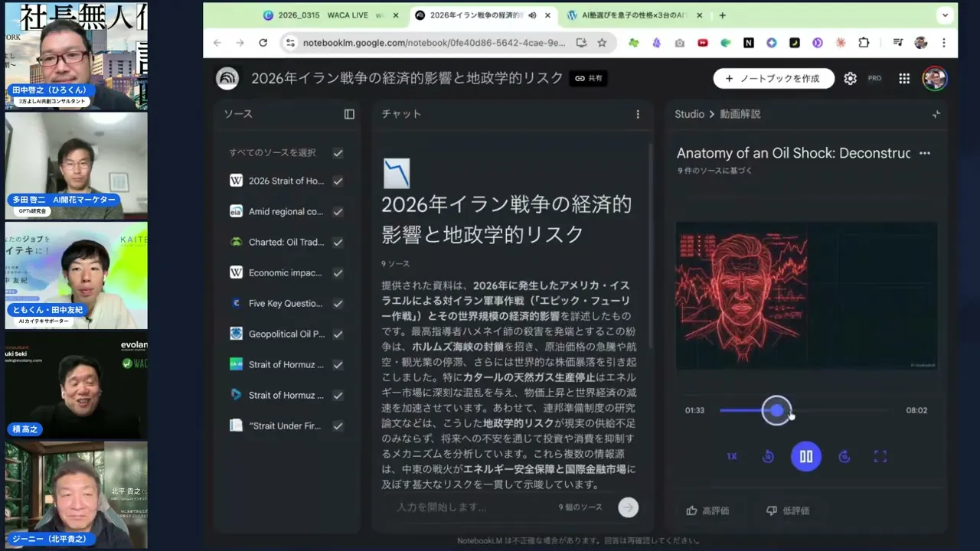Skip forward 10 seconds in the player
Screen dimensions: 980x551
tap(844, 456)
